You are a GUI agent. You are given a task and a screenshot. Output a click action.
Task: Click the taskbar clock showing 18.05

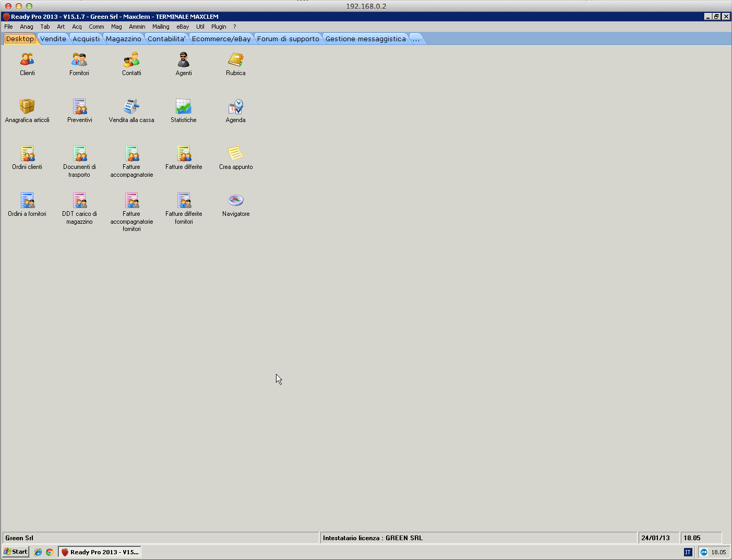point(718,552)
